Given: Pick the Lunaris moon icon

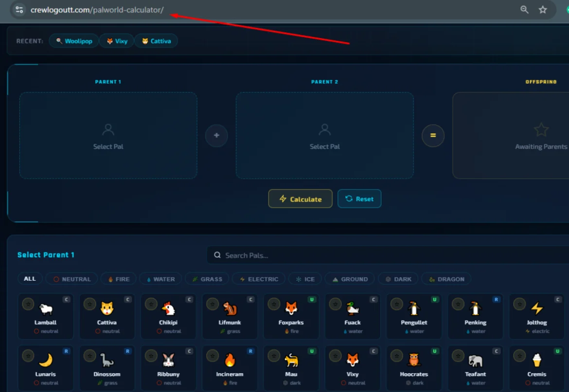Looking at the screenshot, I should pos(46,360).
